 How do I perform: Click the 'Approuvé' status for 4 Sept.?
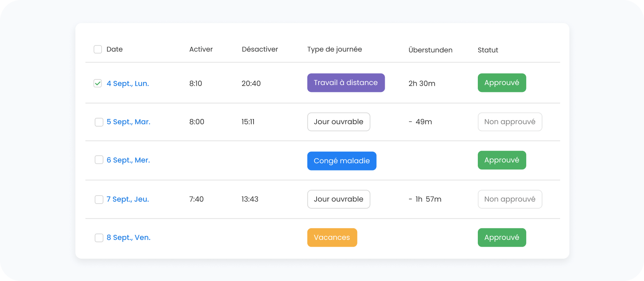point(502,82)
